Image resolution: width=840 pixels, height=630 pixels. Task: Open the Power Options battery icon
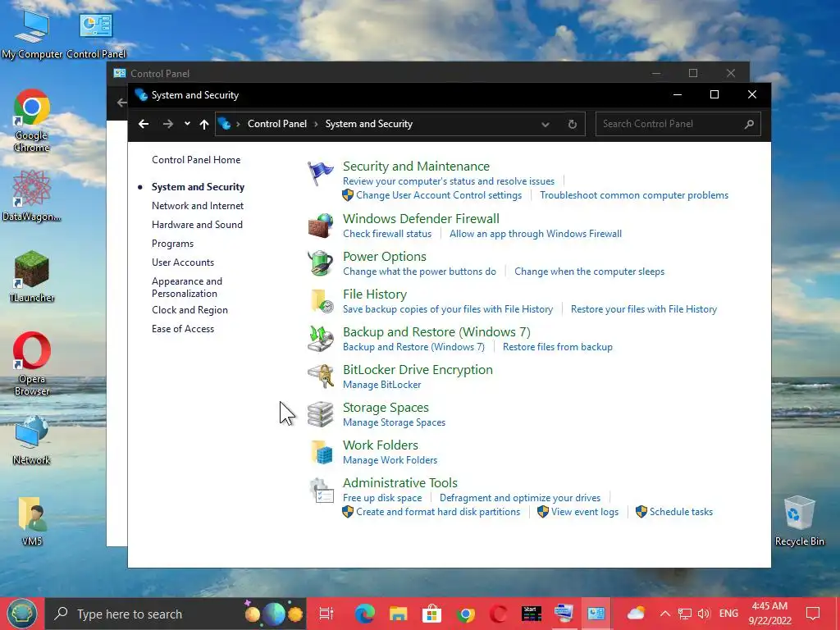(321, 263)
